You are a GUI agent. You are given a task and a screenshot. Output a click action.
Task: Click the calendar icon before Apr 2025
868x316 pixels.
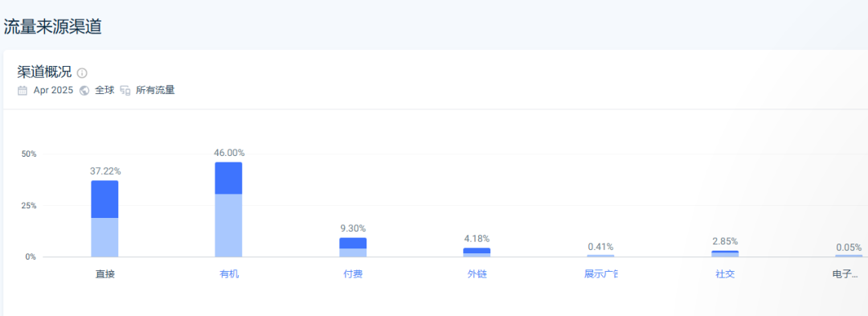point(23,91)
